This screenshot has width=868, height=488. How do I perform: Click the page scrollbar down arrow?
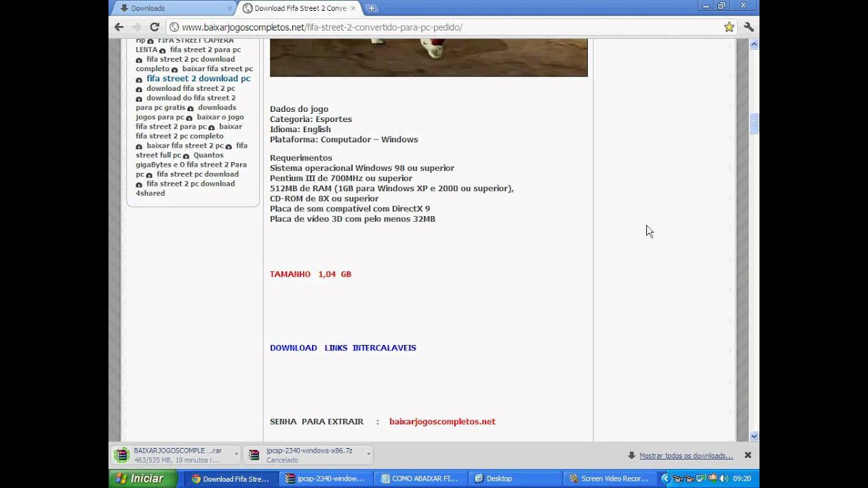pos(753,436)
